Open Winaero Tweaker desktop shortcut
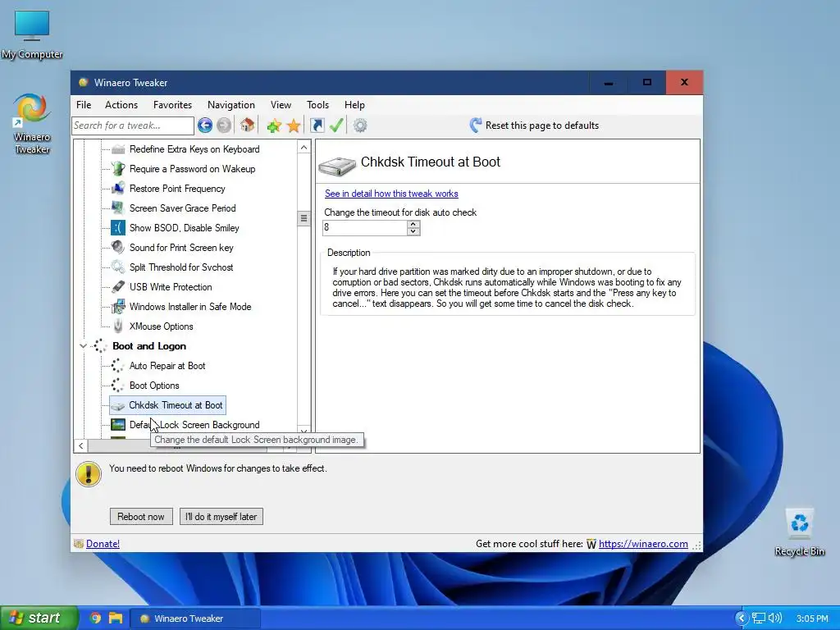 (32, 125)
